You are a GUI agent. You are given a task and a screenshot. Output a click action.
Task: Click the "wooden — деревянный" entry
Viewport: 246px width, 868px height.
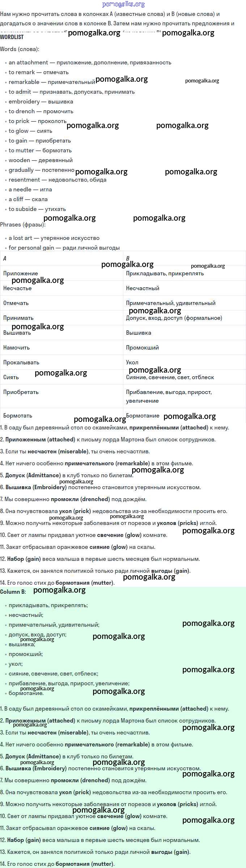(41, 160)
